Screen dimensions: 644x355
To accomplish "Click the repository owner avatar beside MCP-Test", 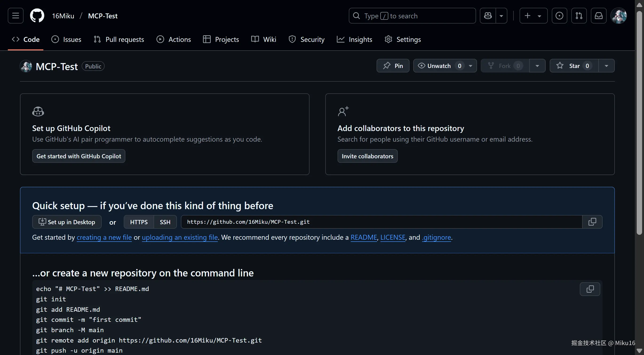I will [x=26, y=66].
